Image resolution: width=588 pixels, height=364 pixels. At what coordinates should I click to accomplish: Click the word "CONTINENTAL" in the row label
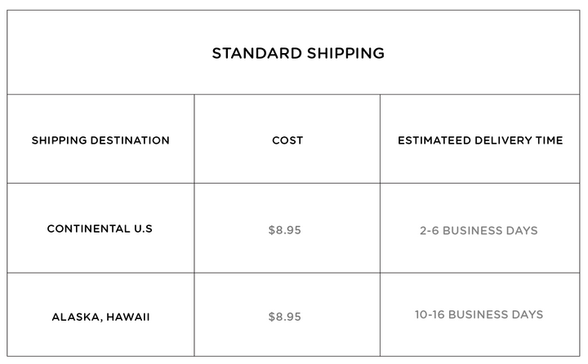pyautogui.click(x=88, y=229)
